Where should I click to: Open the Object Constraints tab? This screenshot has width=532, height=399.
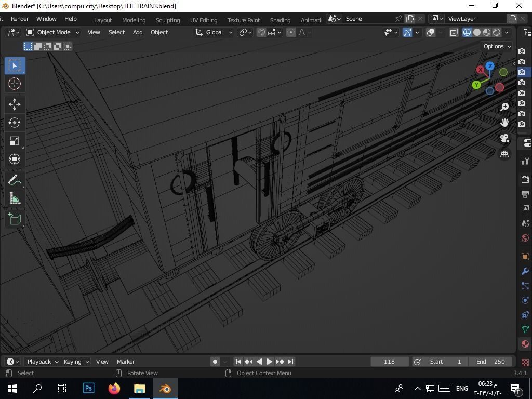click(525, 315)
